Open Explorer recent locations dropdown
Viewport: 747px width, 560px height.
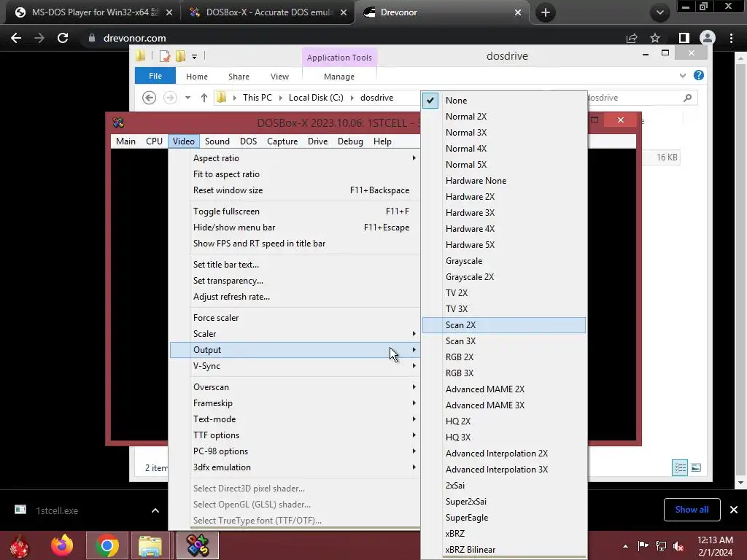click(x=187, y=98)
